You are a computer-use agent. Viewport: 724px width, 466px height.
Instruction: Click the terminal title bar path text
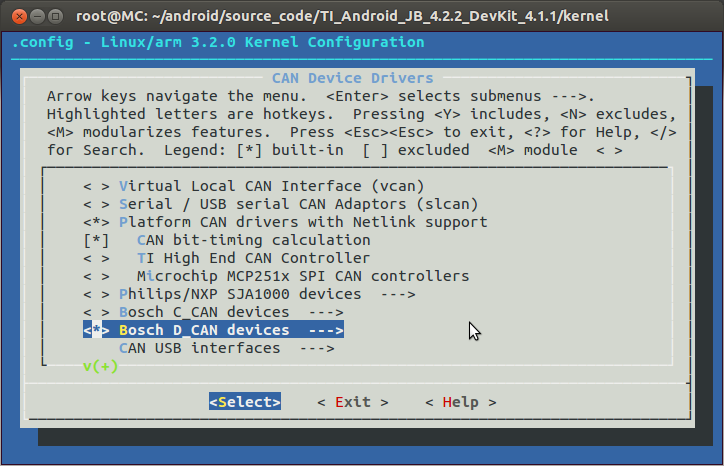(342, 17)
